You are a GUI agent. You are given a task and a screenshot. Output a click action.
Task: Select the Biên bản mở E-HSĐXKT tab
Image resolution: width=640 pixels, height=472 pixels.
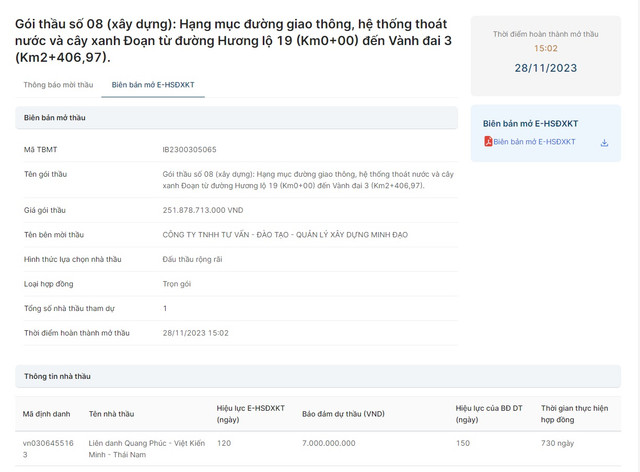(153, 85)
